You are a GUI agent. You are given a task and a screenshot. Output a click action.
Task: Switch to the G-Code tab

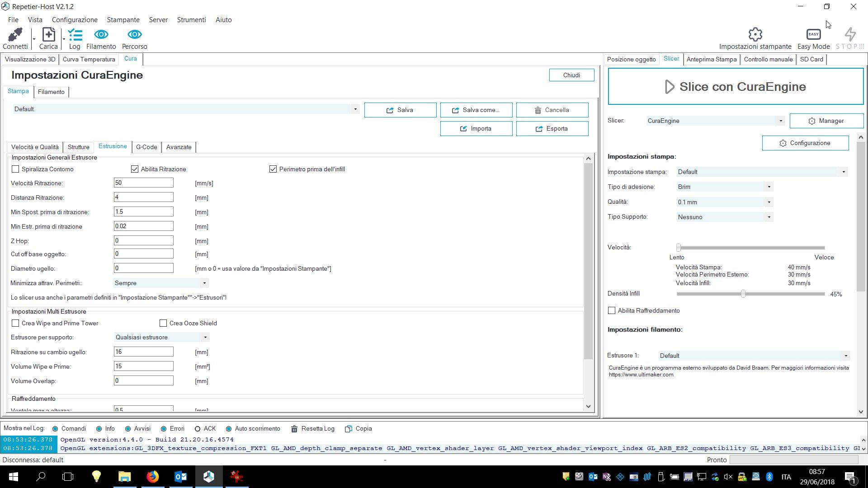146,147
